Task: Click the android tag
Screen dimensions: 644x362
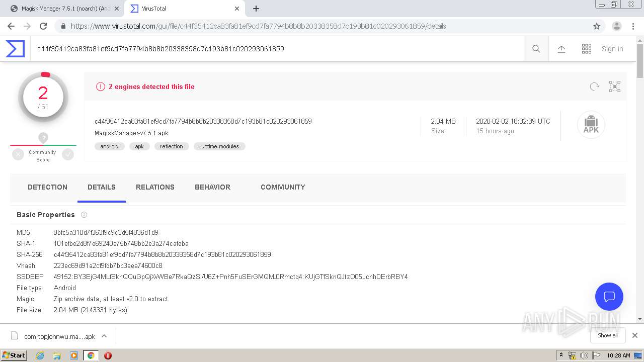Action: [109, 146]
